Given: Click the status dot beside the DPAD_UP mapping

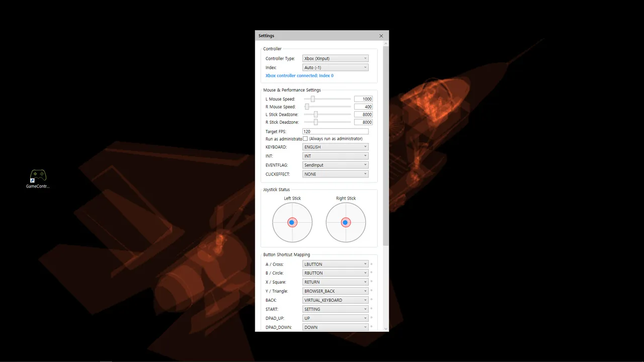Looking at the screenshot, I should pos(371,318).
